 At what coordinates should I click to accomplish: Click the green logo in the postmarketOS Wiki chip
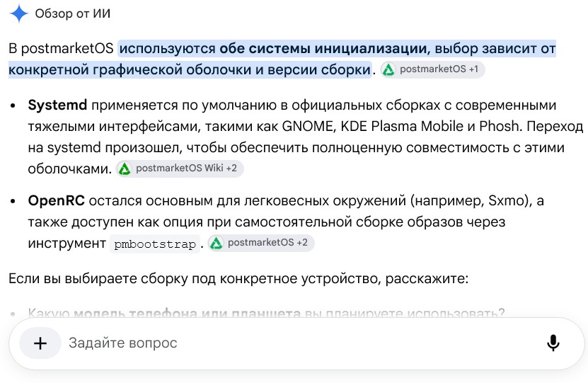click(125, 168)
